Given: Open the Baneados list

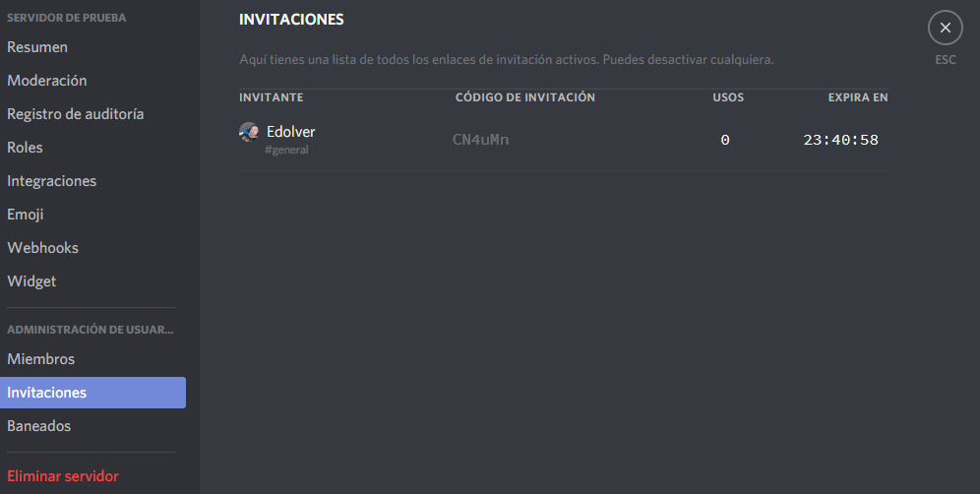Looking at the screenshot, I should click(39, 426).
